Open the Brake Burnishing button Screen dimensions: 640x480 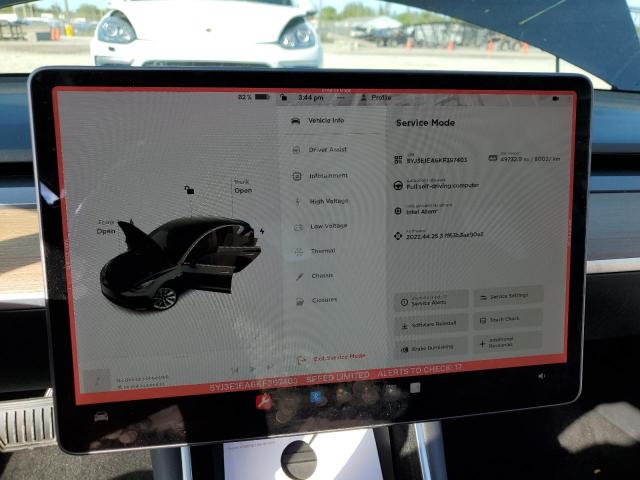click(x=431, y=348)
